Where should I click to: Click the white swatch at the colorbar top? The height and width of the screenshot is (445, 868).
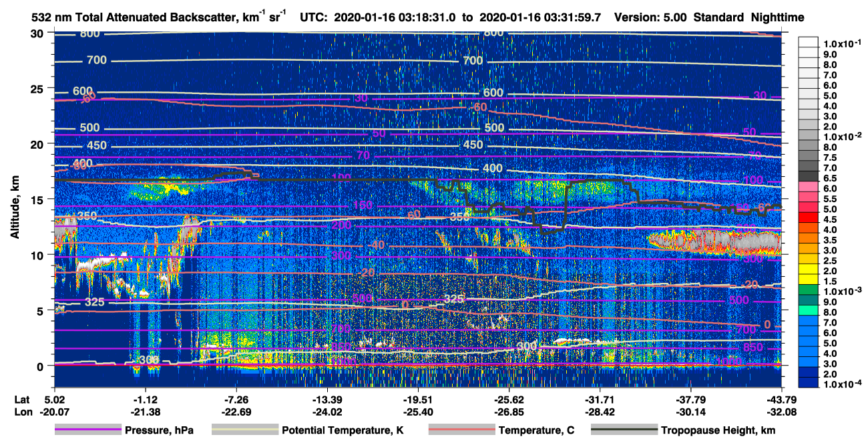(x=809, y=41)
